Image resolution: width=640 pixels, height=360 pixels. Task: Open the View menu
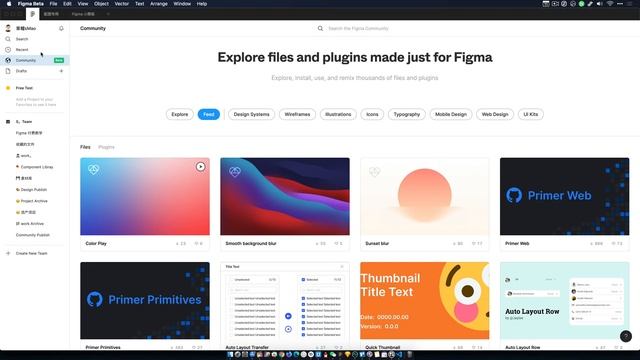tap(83, 4)
